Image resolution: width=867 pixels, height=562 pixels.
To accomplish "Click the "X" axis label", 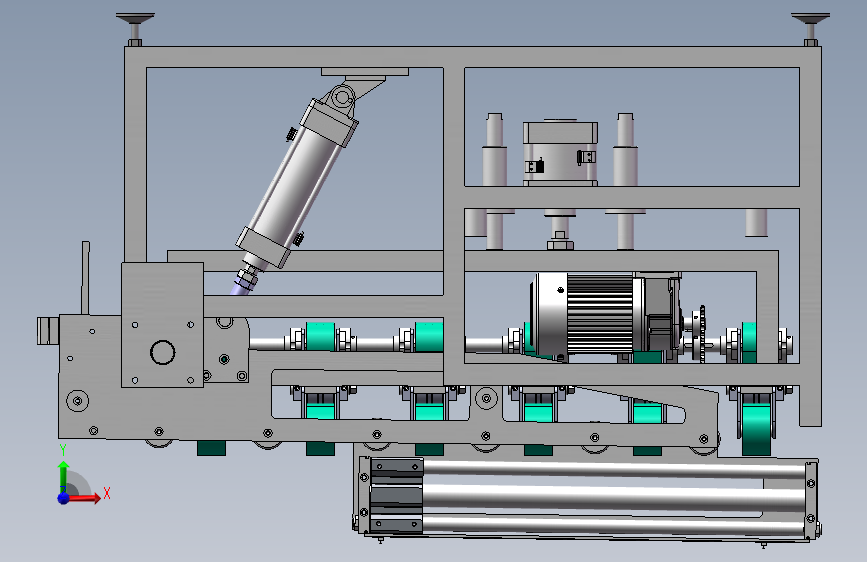I will [107, 493].
